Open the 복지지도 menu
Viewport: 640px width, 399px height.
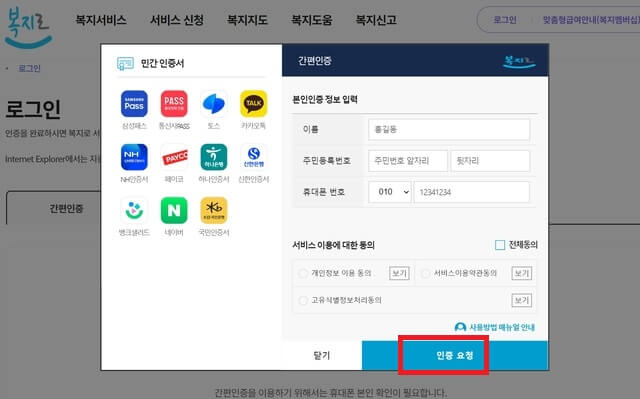[247, 20]
